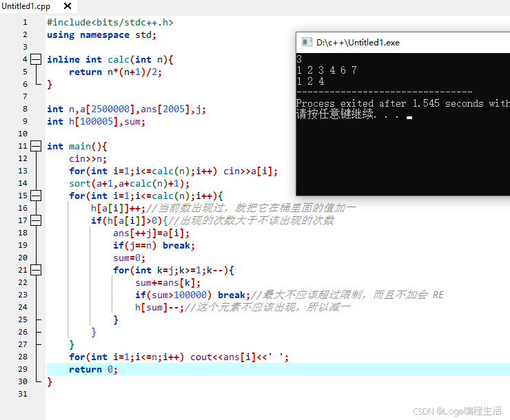Click the 'if(h[a[i]]>0){' condition
Image resolution: width=510 pixels, height=420 pixels.
click(x=129, y=220)
